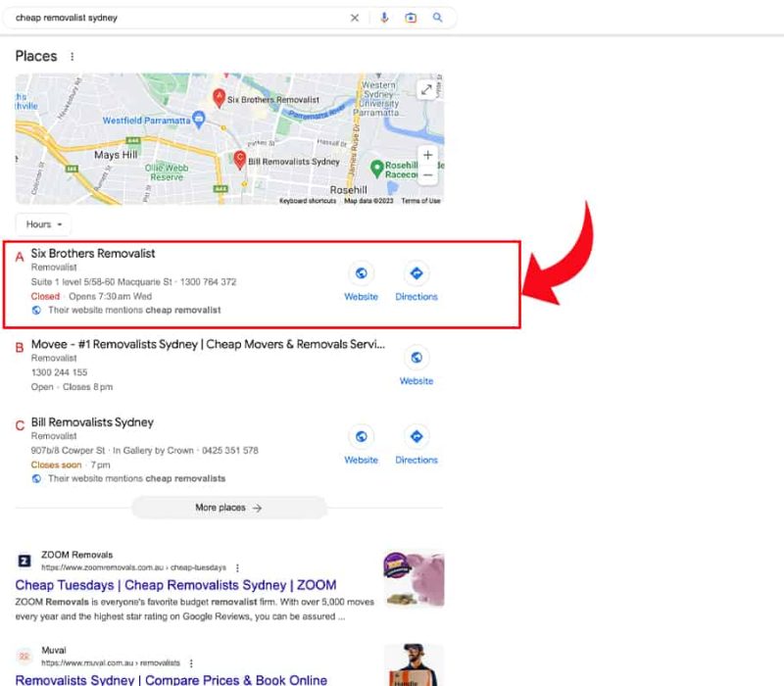Zoom in on the map
This screenshot has width=784, height=686.
[427, 155]
